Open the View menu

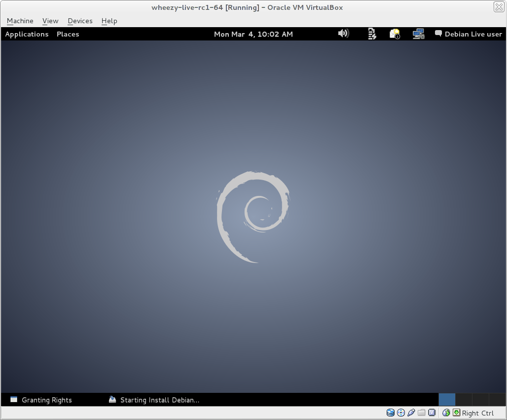(x=50, y=21)
